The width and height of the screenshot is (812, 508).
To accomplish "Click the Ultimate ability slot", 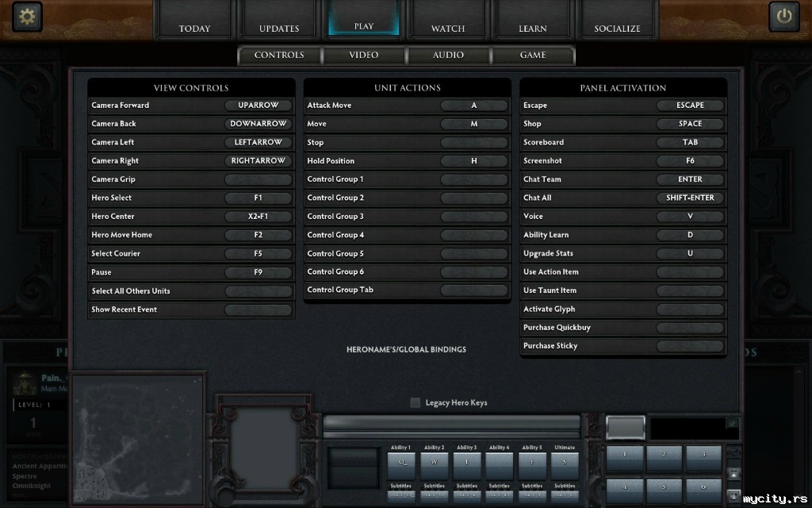I will point(565,465).
